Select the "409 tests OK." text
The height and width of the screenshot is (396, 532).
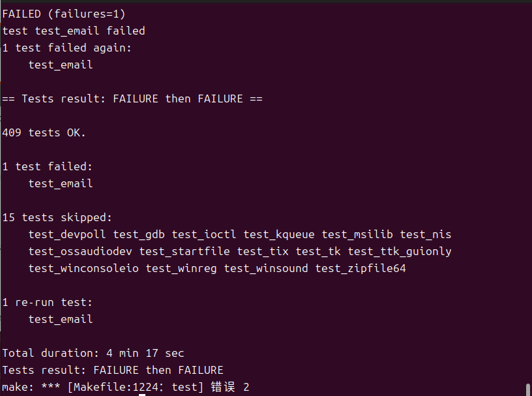tap(44, 132)
